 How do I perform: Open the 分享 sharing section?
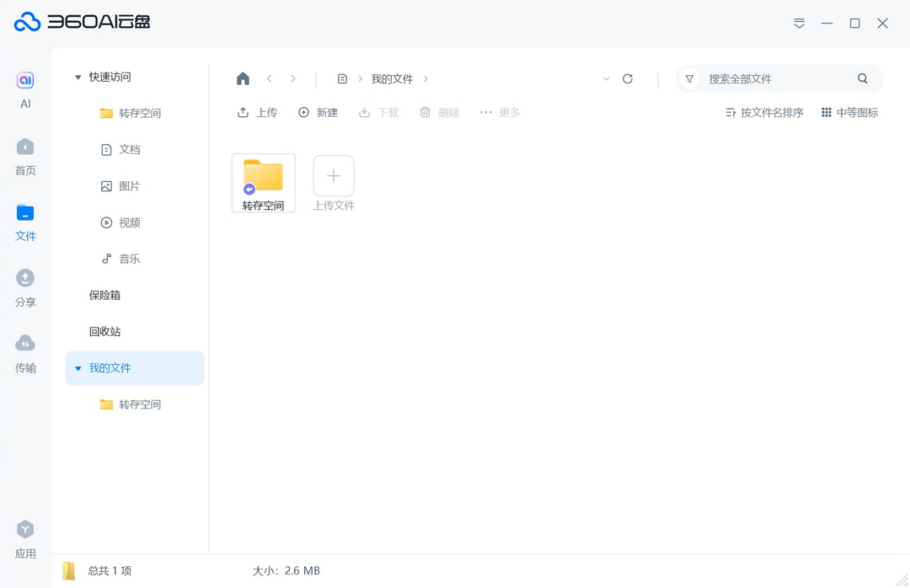point(25,285)
